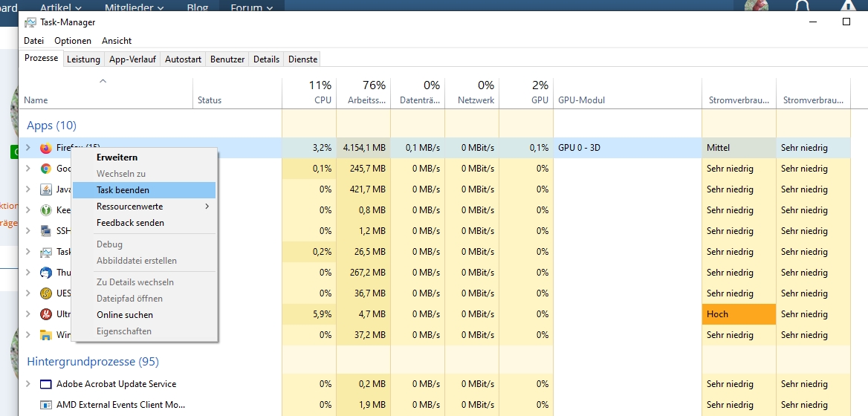Open the Autostart tab
Image resolution: width=868 pixels, height=416 pixels.
point(183,59)
